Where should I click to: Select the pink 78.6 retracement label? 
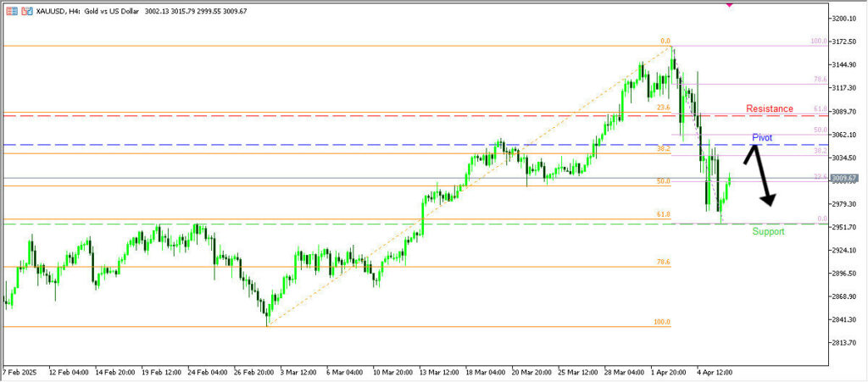[820, 80]
